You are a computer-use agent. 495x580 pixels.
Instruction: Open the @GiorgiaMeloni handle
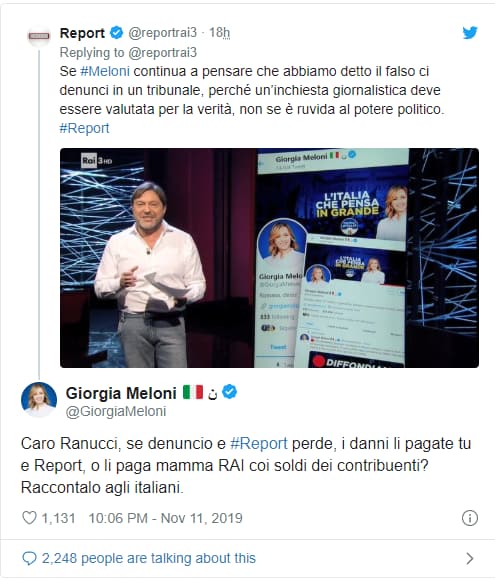tap(116, 411)
